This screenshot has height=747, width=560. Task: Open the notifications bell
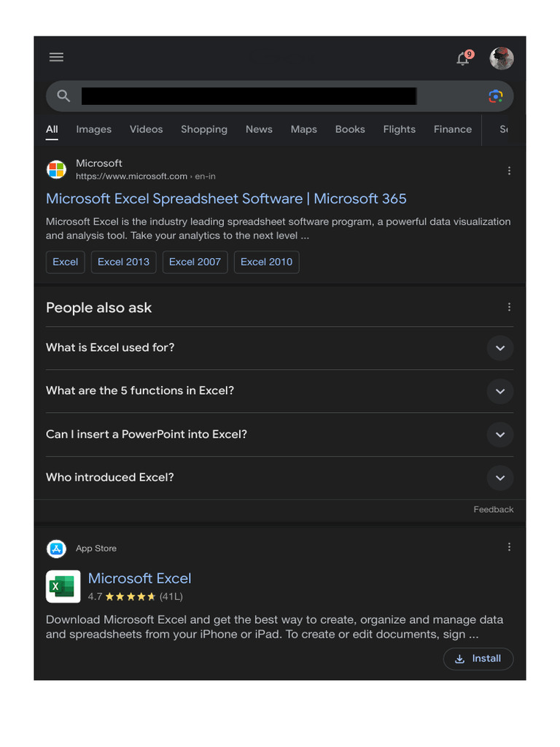463,58
